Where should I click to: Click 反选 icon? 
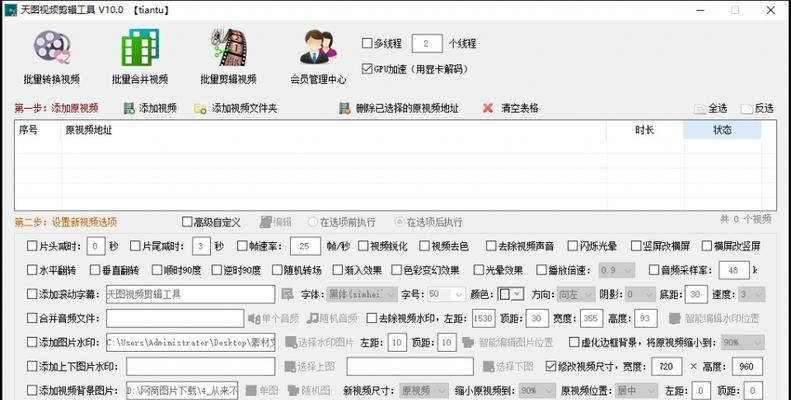[x=746, y=109]
